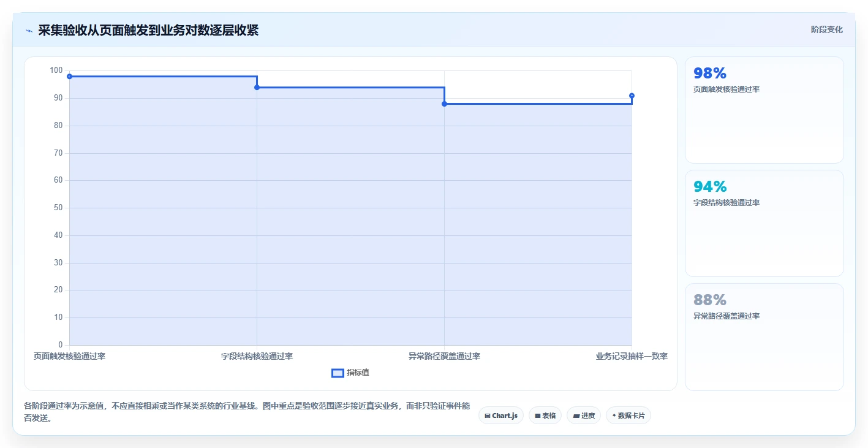This screenshot has height=448, width=868.
Task: Click the y-axis value 0
Action: coord(61,344)
